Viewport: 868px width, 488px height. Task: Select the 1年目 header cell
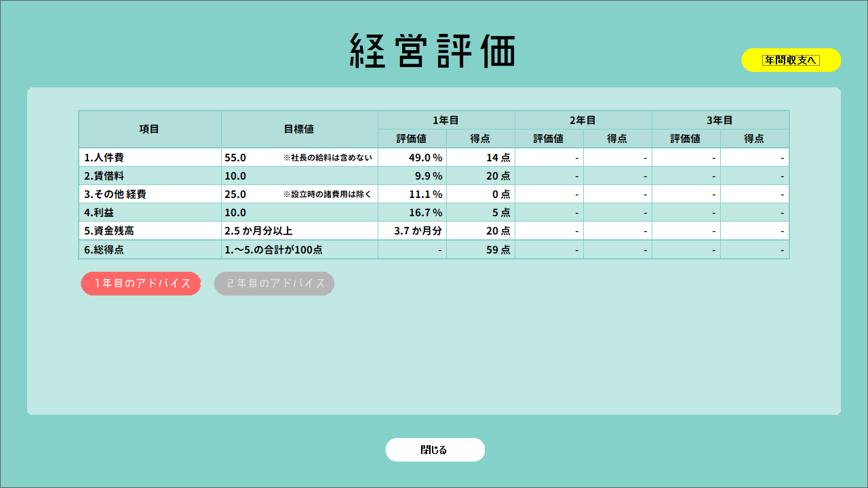click(446, 120)
